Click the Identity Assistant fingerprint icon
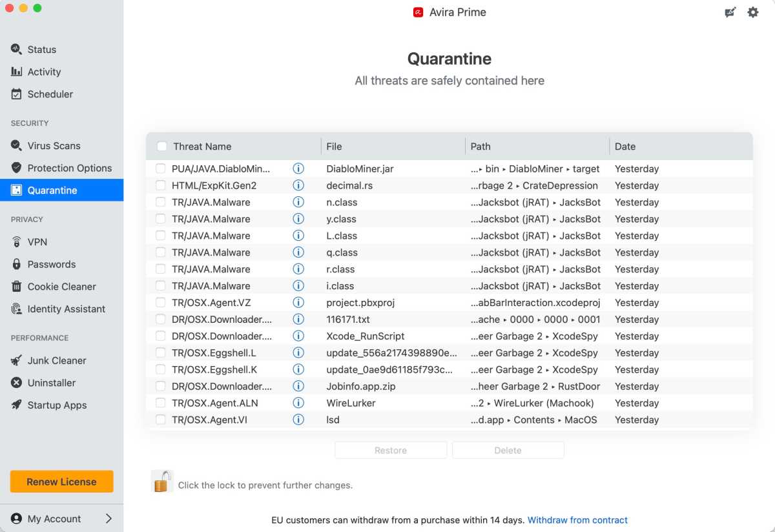This screenshot has height=532, width=775. click(x=16, y=309)
